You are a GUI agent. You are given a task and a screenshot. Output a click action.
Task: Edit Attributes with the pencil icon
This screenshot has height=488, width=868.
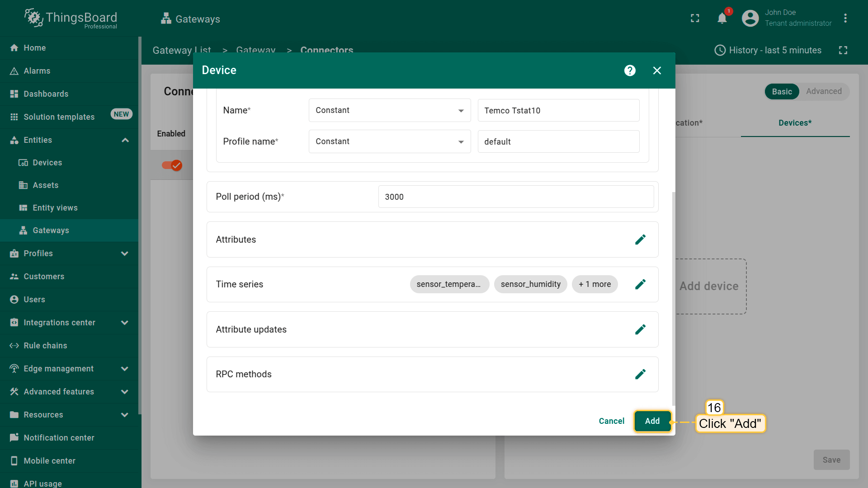[640, 239]
